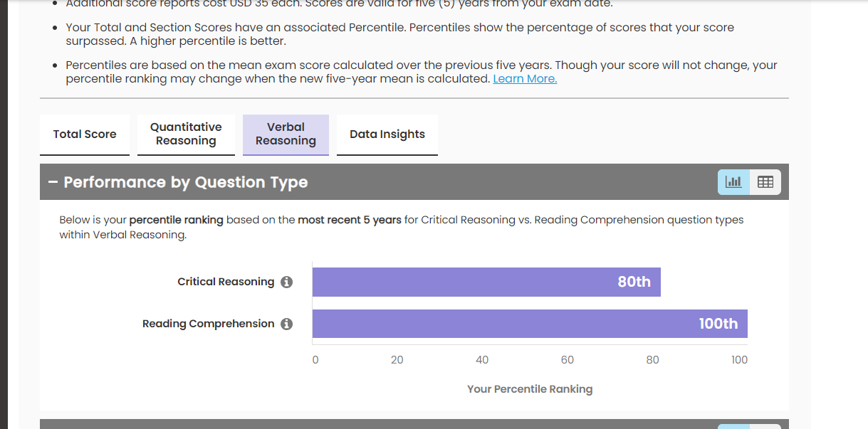Click the highlighted chart view icon
The height and width of the screenshot is (429, 868).
coord(733,182)
